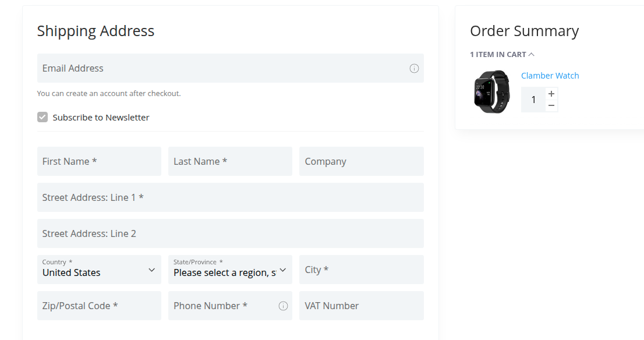Increase Clamber Watch quantity with plus

coord(551,94)
